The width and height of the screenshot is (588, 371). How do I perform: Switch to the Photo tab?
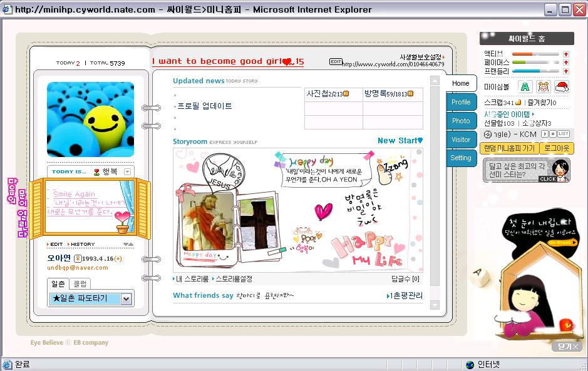(461, 121)
